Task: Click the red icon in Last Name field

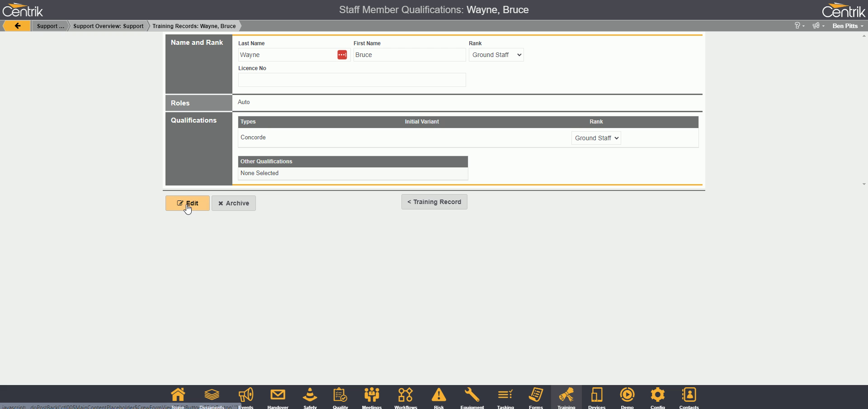Action: [x=342, y=55]
